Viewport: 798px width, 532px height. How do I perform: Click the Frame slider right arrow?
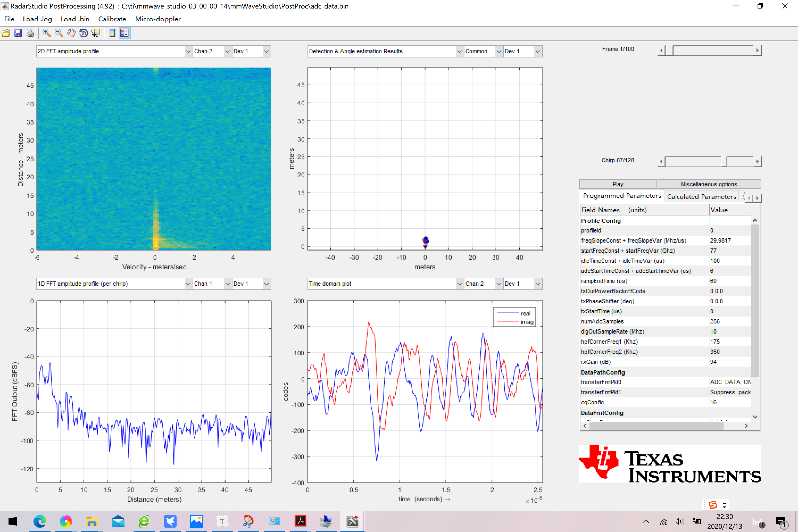757,50
